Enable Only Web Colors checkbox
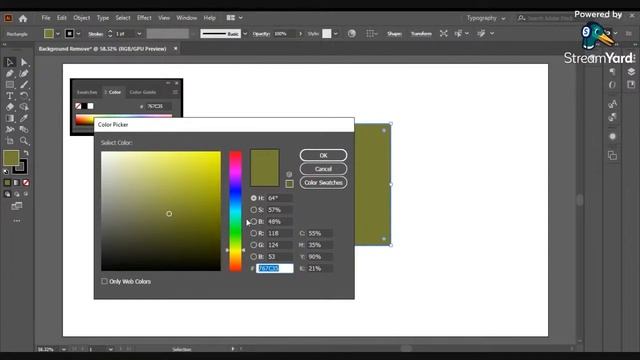This screenshot has width=640, height=360. [104, 281]
